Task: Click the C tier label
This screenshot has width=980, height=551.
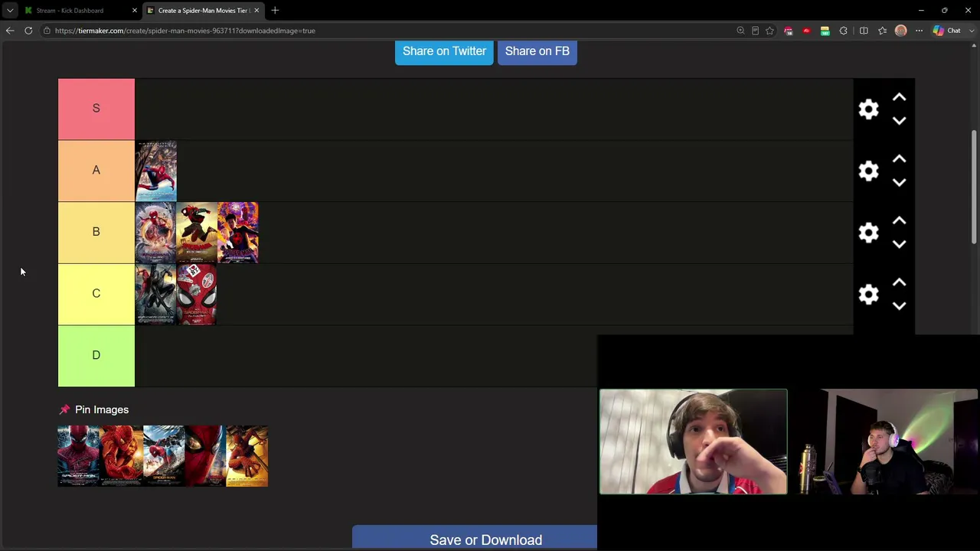Action: point(96,294)
